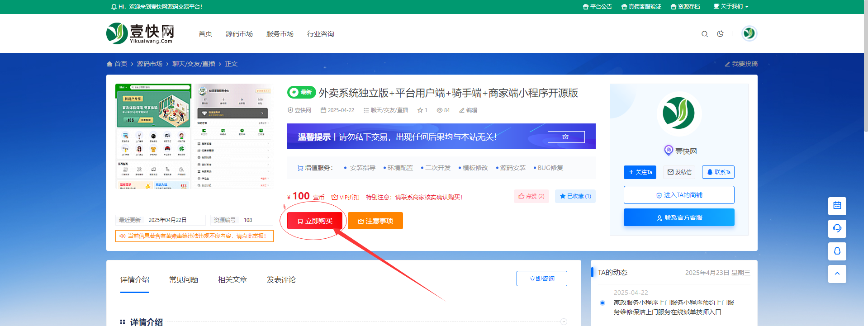Click 我要投稿 link
The image size is (868, 326).
pyautogui.click(x=741, y=64)
